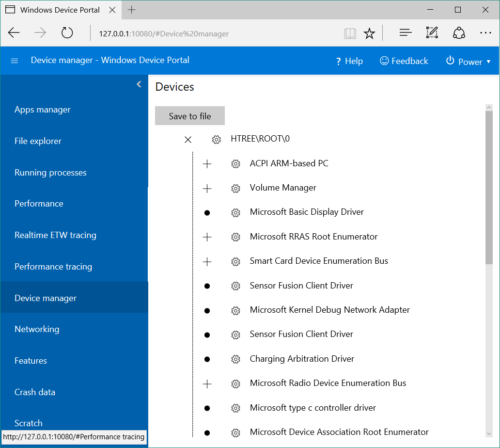The height and width of the screenshot is (448, 500).
Task: Expand the ACPI ARM-based PC node
Action: click(207, 163)
